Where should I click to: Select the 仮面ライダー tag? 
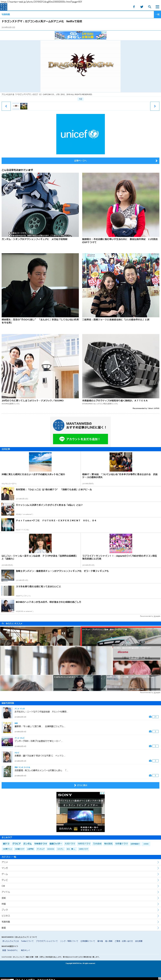point(55,843)
